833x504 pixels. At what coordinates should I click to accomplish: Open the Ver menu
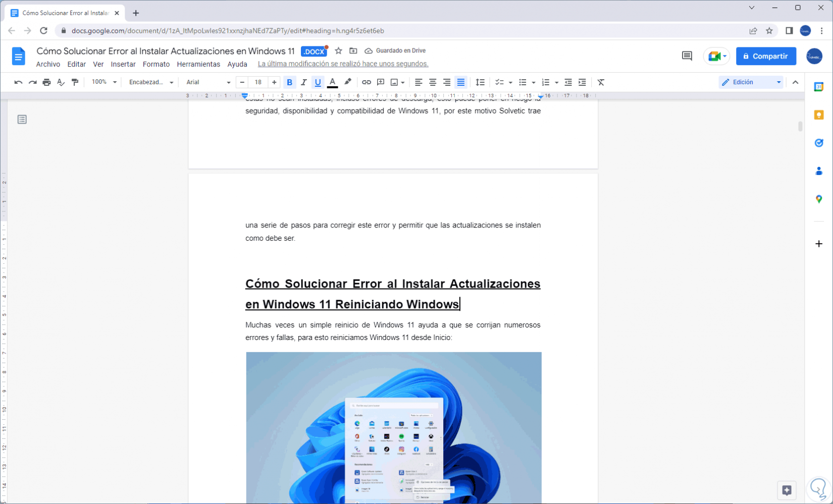click(98, 64)
